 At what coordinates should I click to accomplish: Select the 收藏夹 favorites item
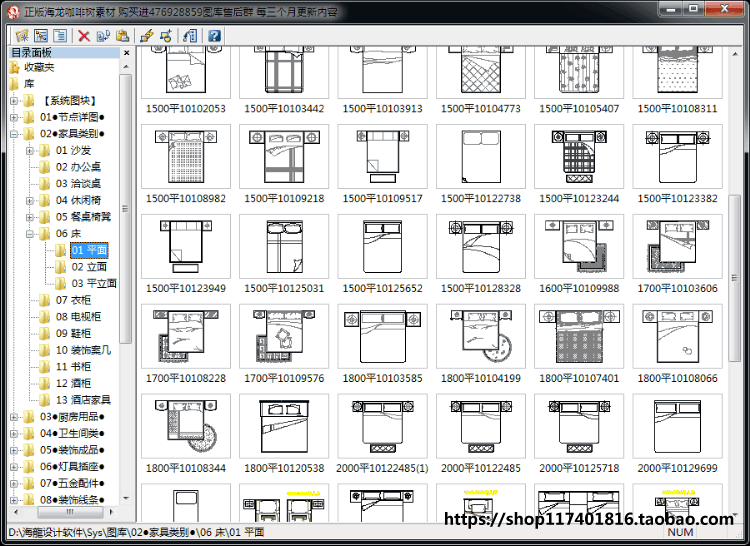pos(39,67)
